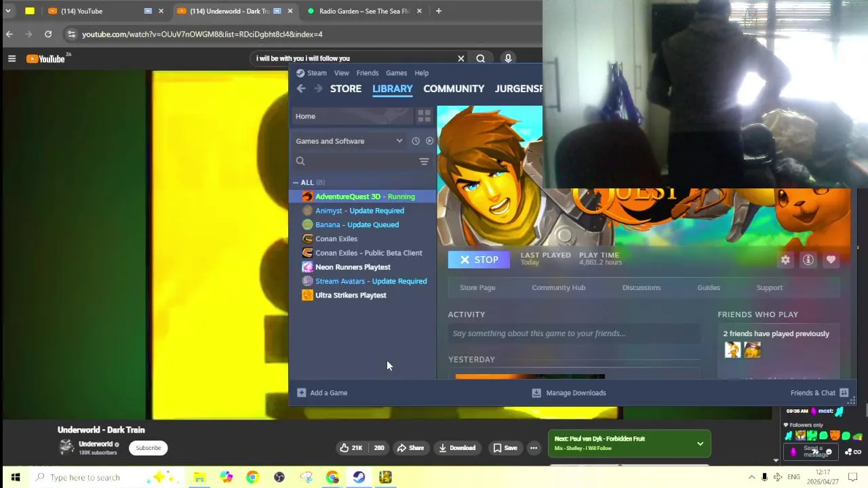Open Steam collections grid view icon
Image resolution: width=868 pixels, height=488 pixels.
424,116
